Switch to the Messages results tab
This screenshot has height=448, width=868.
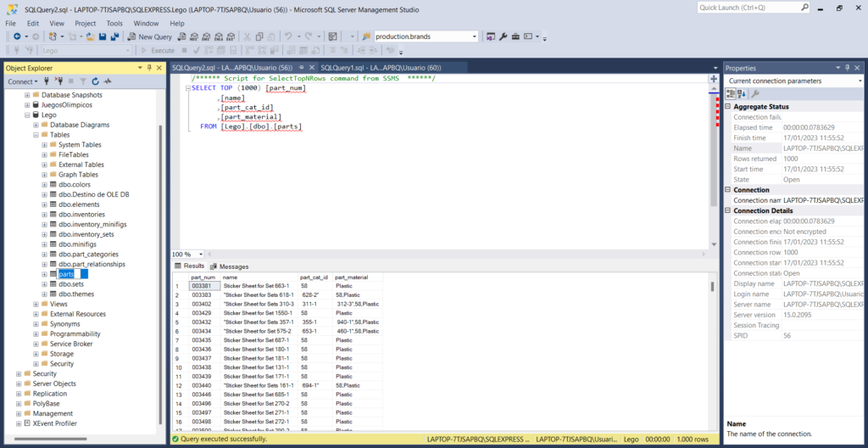tap(229, 266)
